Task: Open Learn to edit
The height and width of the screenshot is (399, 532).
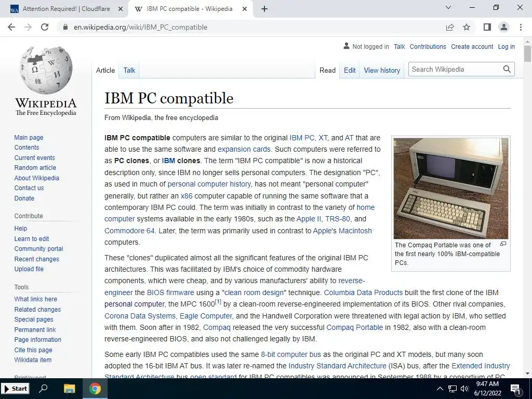Action: point(32,239)
